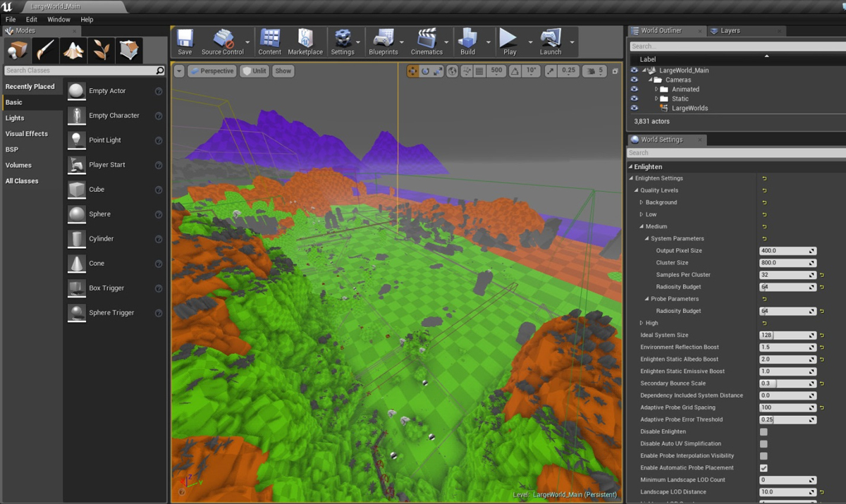
Task: Switch to Landscape mode icon
Action: 73,50
